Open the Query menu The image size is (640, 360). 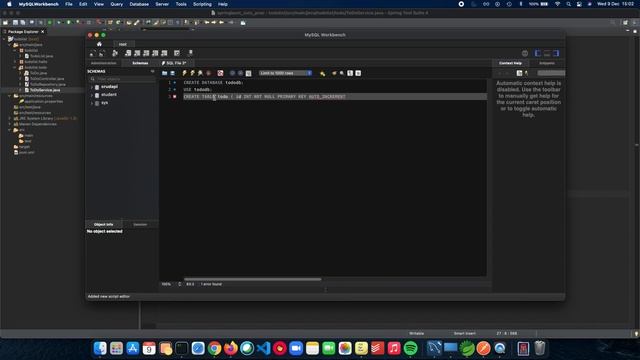point(116,4)
